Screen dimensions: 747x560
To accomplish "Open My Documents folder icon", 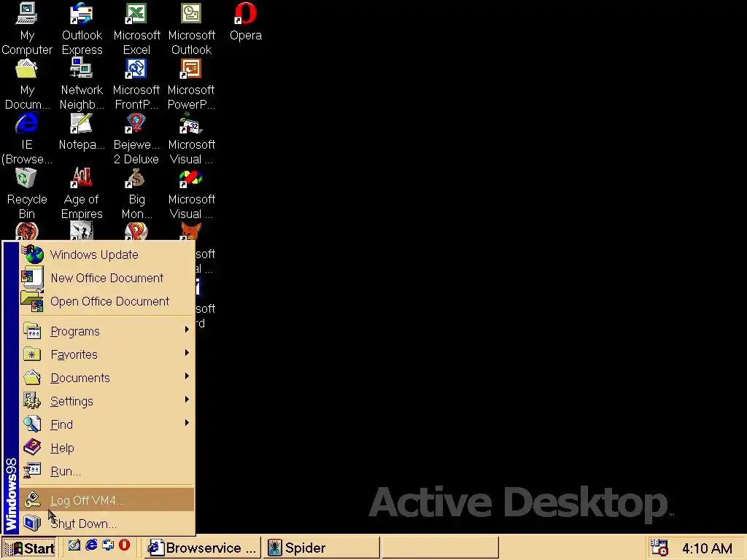I will click(27, 84).
